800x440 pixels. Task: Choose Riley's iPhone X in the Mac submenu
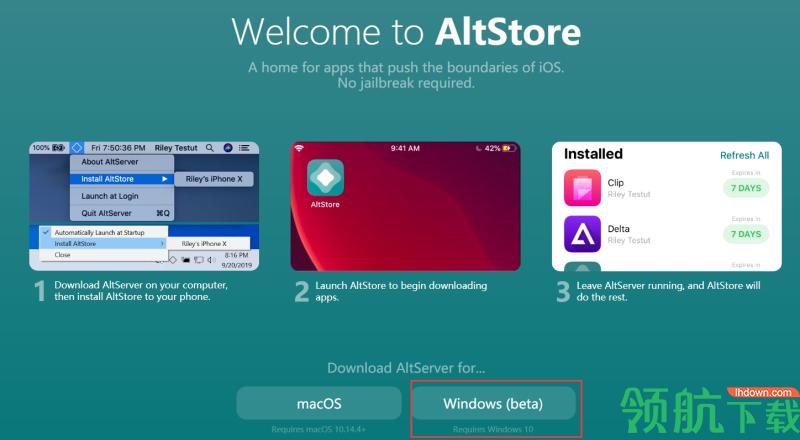[214, 179]
